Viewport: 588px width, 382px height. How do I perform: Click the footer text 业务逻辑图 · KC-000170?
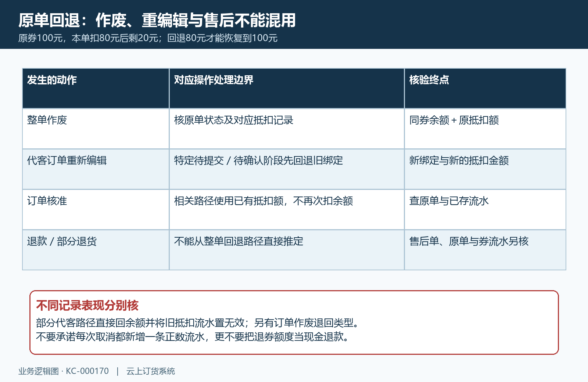(64, 371)
